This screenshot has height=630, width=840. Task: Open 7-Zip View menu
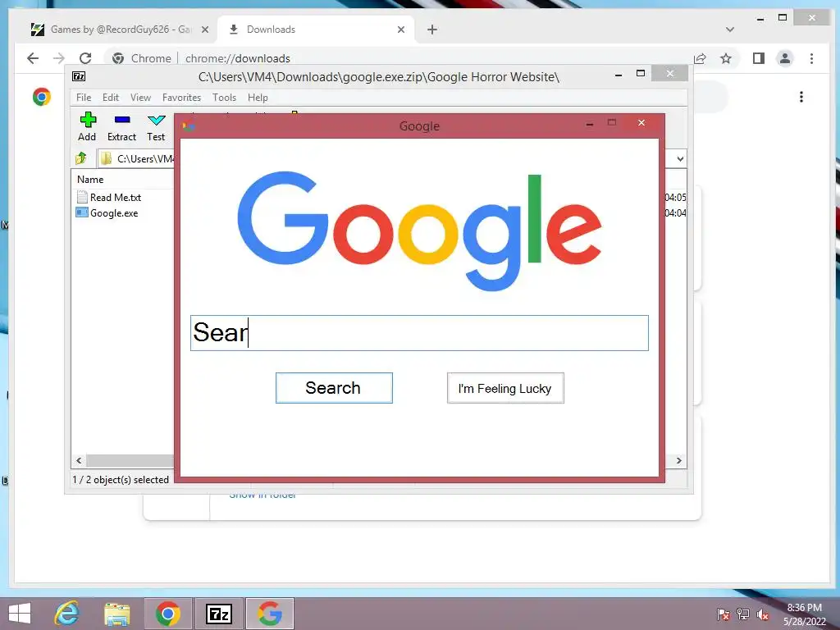click(x=140, y=98)
